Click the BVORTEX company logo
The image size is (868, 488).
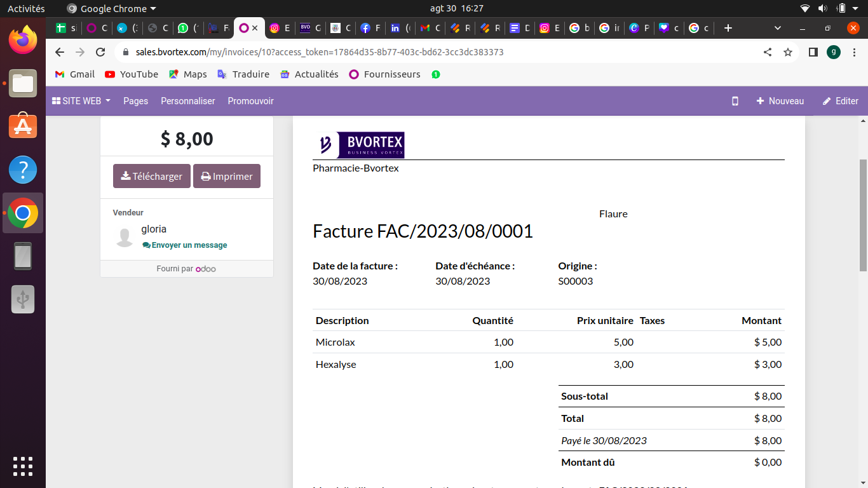coord(360,145)
